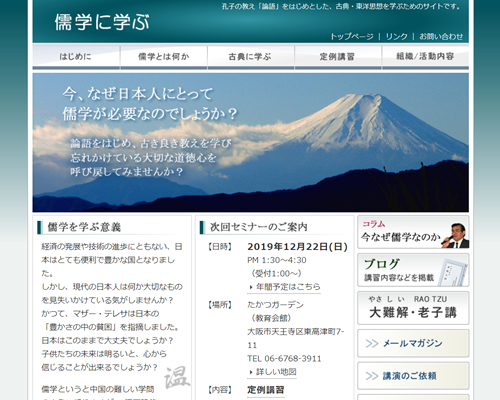Click the (受付1:00〜) reception text
Image resolution: width=500 pixels, height=400 pixels.
point(276,274)
